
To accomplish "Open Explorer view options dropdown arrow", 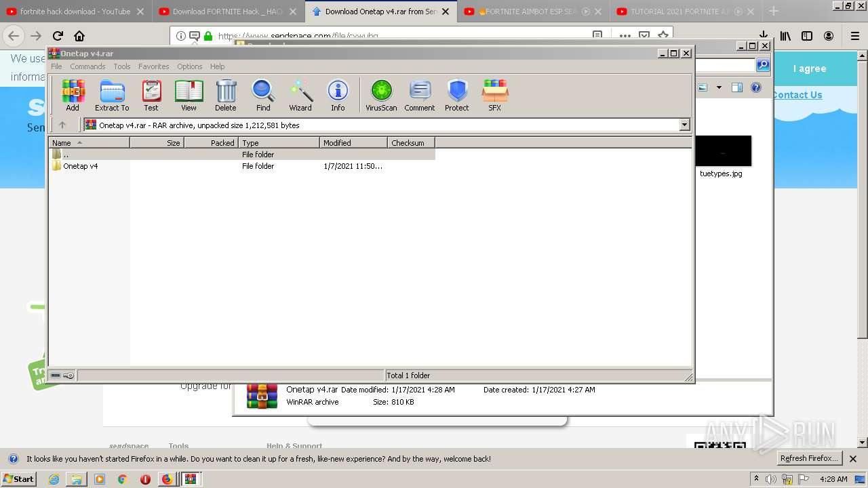I will [719, 87].
